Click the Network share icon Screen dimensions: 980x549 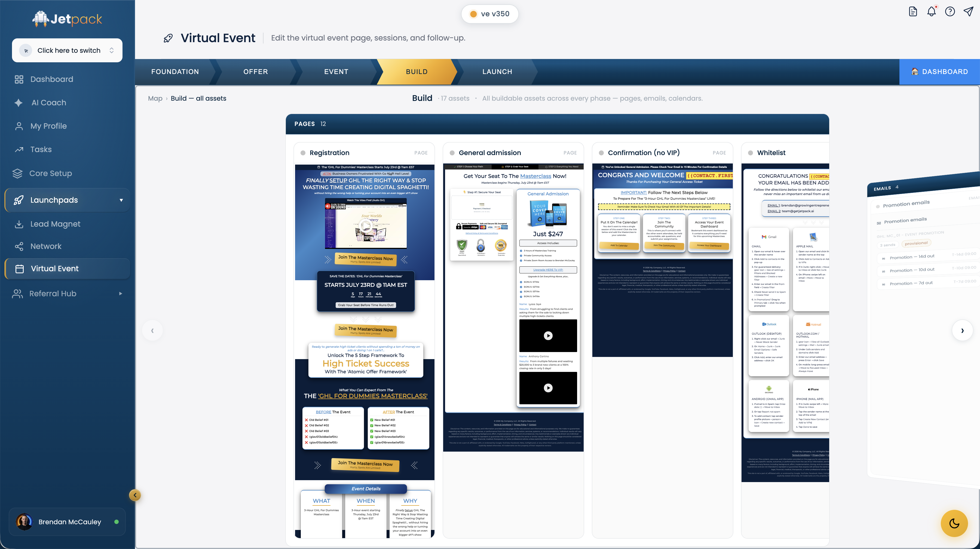19,246
